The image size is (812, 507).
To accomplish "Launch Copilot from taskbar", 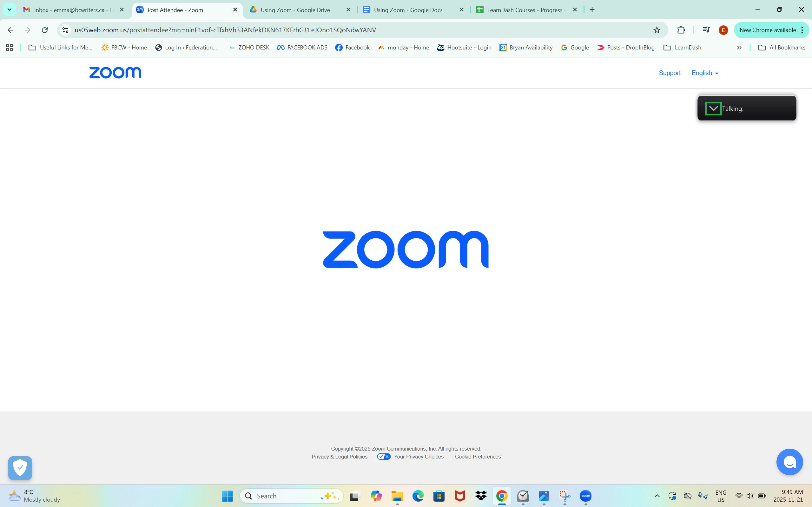I will click(x=376, y=496).
